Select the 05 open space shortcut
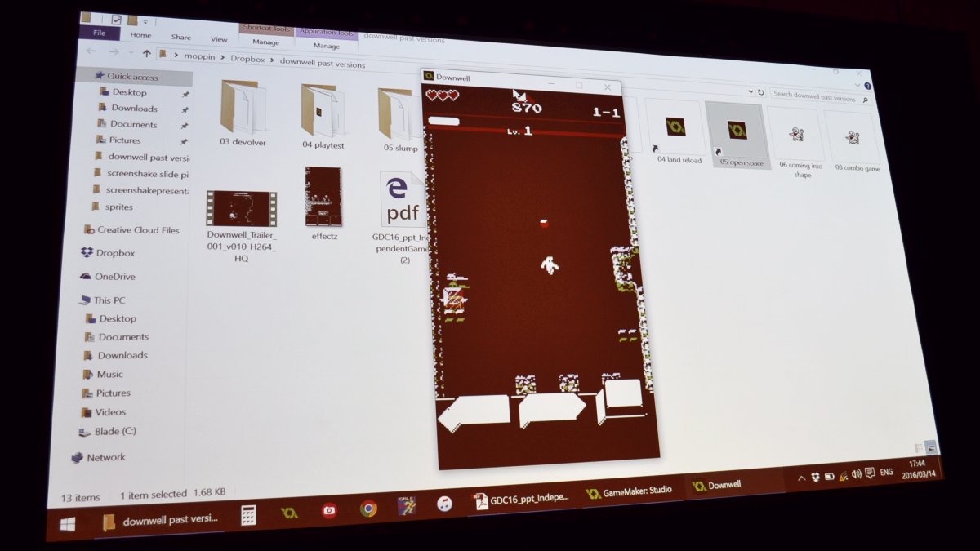The height and width of the screenshot is (551, 980). point(738,136)
